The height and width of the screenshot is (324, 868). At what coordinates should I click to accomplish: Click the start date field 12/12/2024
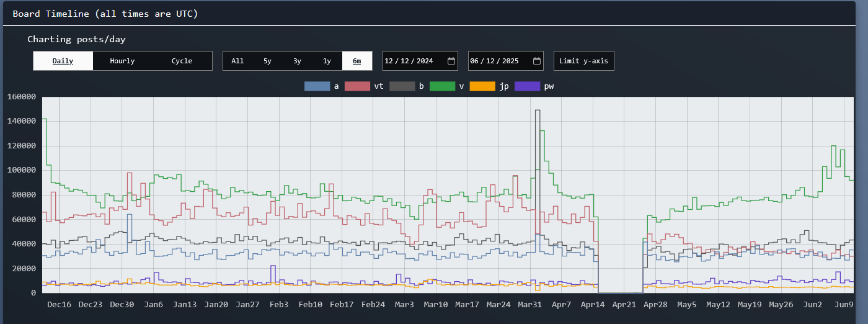pyautogui.click(x=409, y=61)
